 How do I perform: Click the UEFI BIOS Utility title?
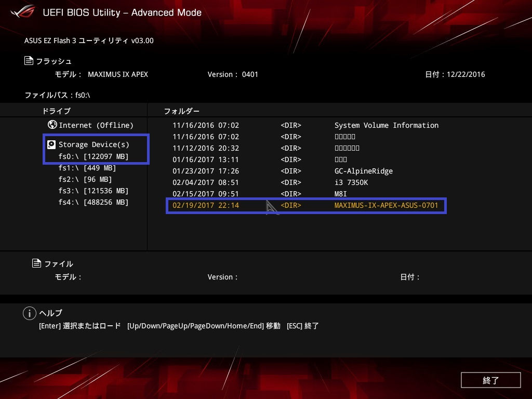pos(122,12)
